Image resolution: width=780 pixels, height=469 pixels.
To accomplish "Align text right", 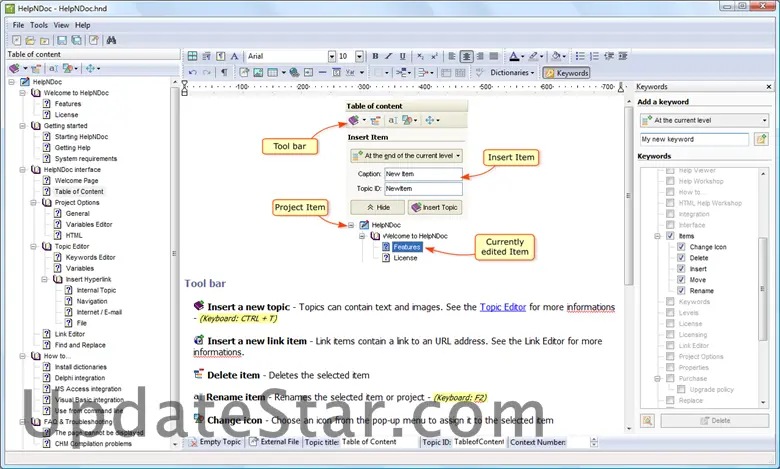I will point(480,56).
